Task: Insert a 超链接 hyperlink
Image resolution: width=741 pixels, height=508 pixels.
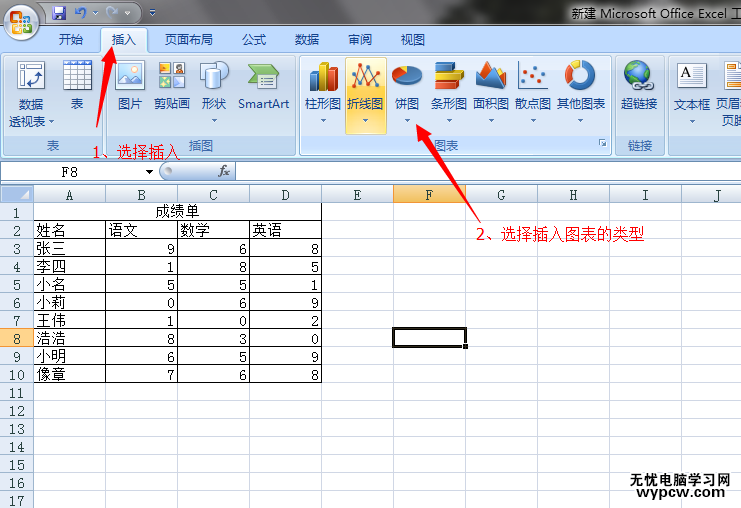Action: point(639,85)
